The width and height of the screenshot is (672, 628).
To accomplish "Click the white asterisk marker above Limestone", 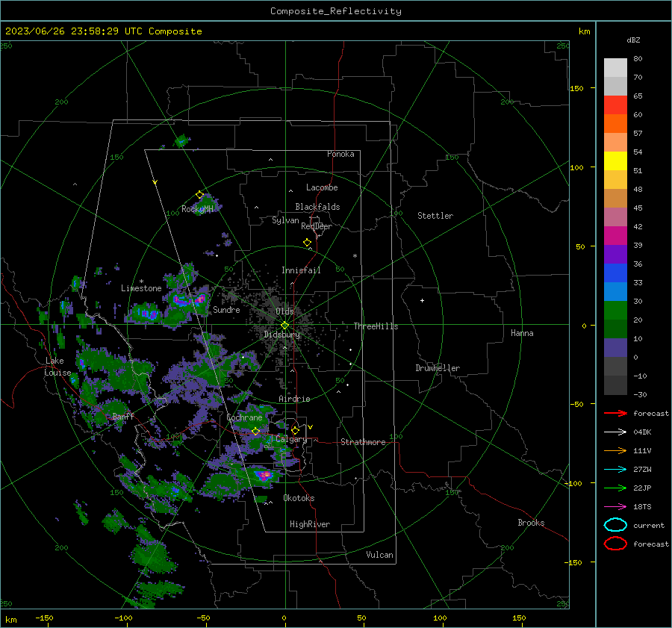I will pyautogui.click(x=141, y=282).
